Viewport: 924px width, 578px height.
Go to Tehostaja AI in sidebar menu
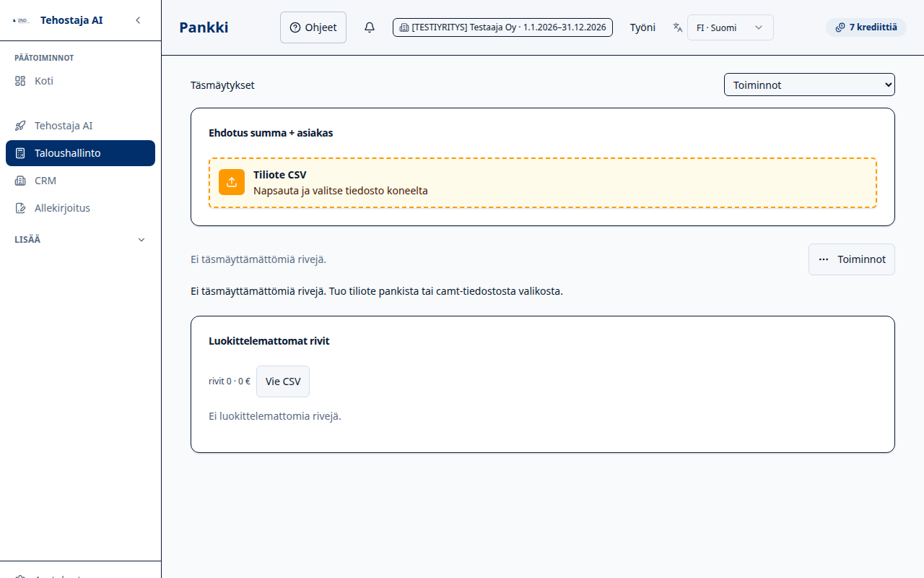(80, 126)
